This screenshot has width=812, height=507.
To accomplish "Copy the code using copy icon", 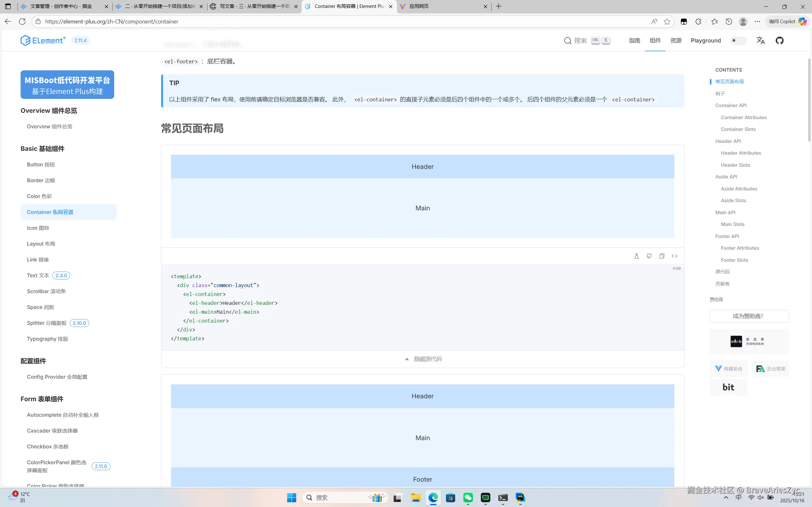I will tap(662, 256).
